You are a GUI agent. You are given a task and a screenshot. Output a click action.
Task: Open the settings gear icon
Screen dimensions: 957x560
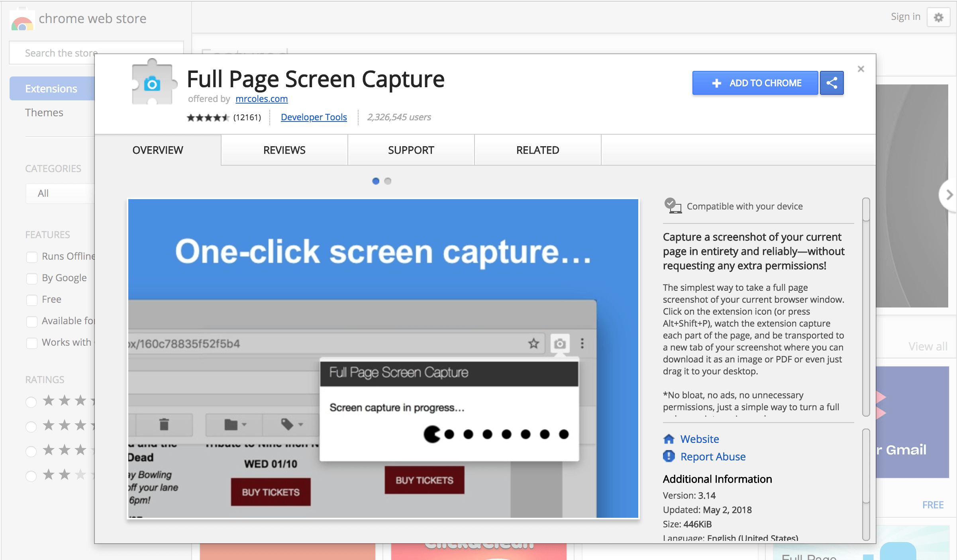point(939,18)
